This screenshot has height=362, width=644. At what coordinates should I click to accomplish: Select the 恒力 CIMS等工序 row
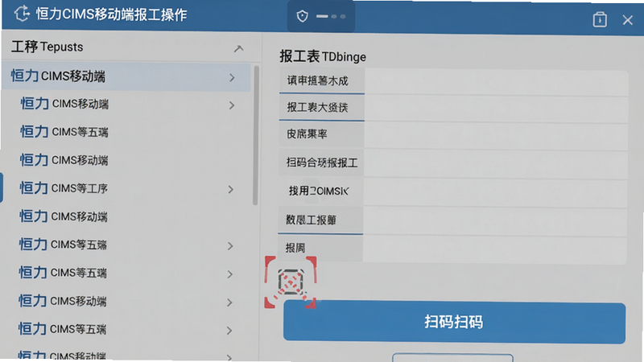click(x=126, y=188)
